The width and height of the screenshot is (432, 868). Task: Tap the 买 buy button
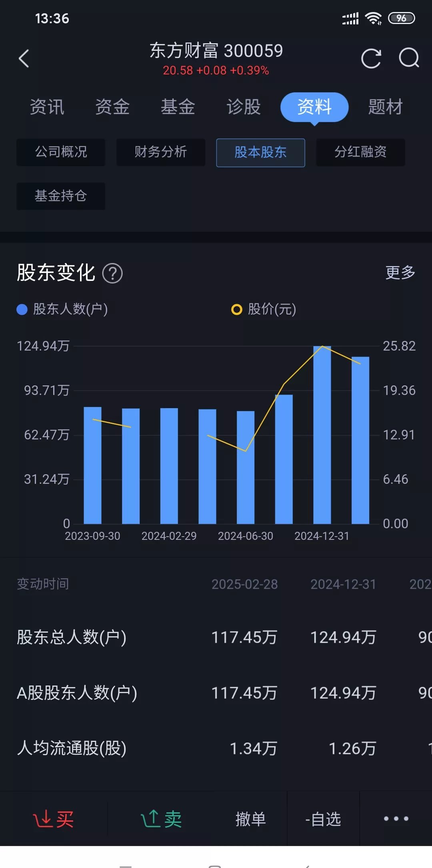click(53, 819)
